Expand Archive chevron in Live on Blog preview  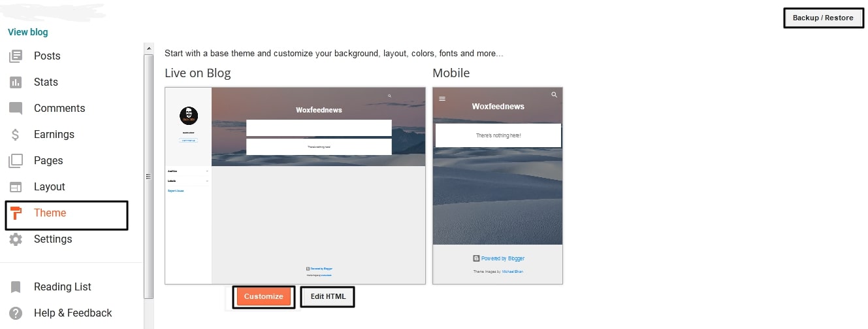point(207,171)
